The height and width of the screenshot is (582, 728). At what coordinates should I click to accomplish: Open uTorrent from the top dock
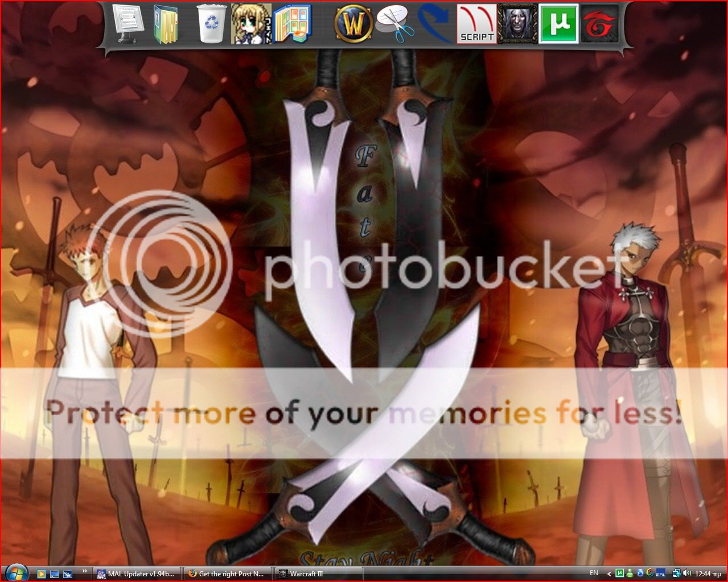pyautogui.click(x=558, y=24)
